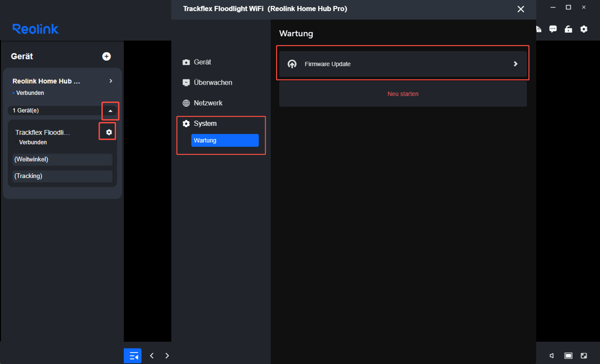Open Trackflex Floodlight settings gear
This screenshot has height=364, width=600.
point(109,132)
